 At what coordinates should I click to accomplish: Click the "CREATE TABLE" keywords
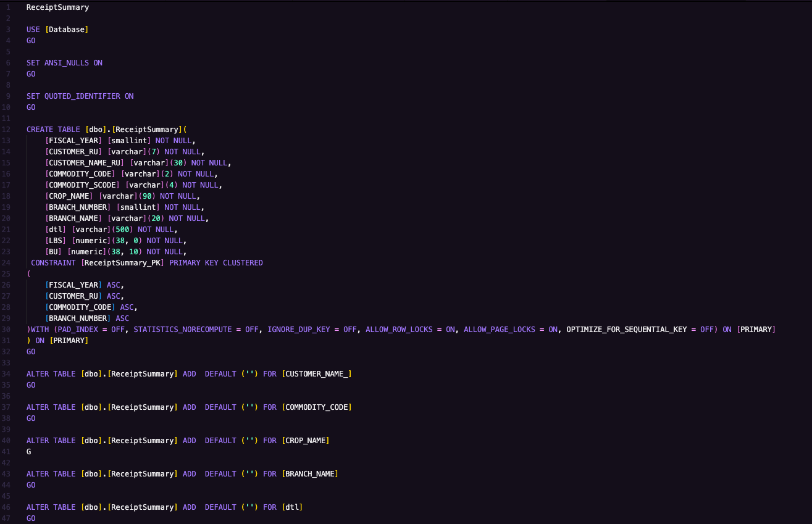[53, 130]
